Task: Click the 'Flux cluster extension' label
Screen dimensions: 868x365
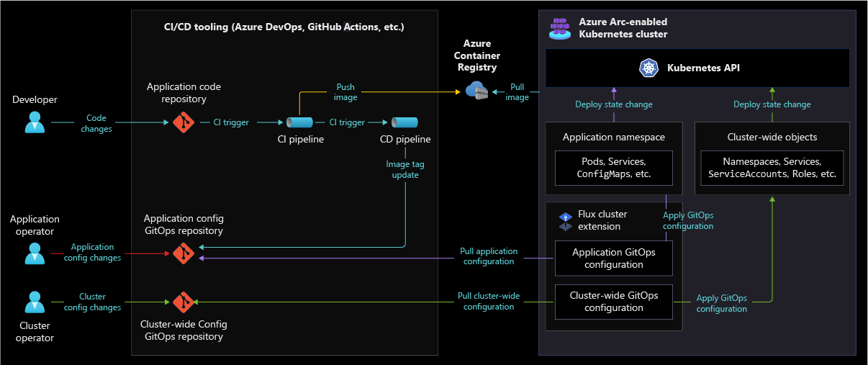Action: 603,220
